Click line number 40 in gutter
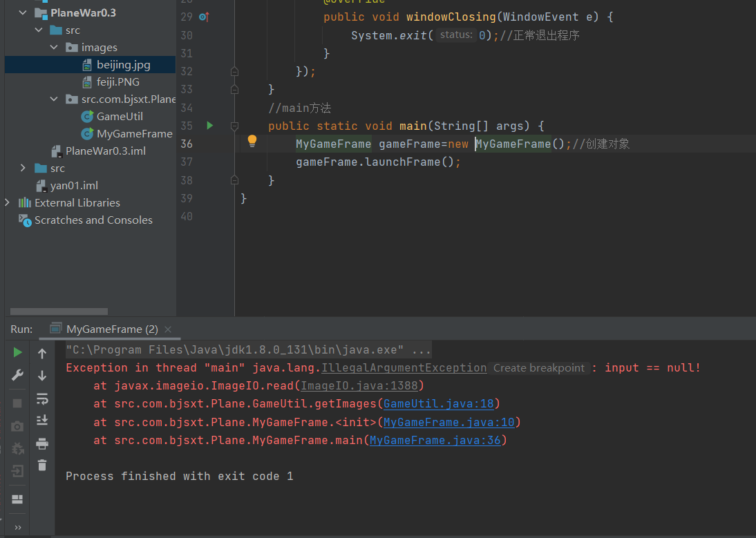 187,217
